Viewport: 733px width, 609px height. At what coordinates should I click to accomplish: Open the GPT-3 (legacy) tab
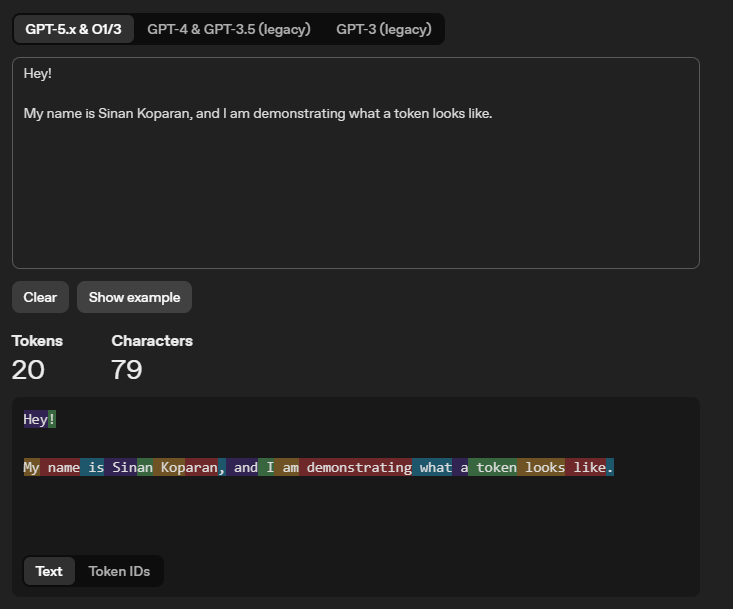tap(384, 29)
